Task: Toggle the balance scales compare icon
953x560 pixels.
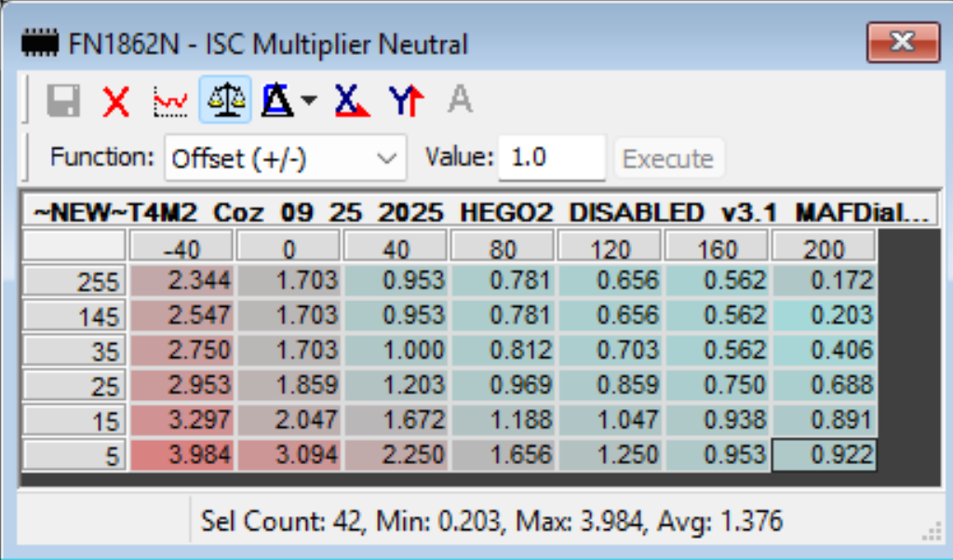Action: click(x=224, y=100)
